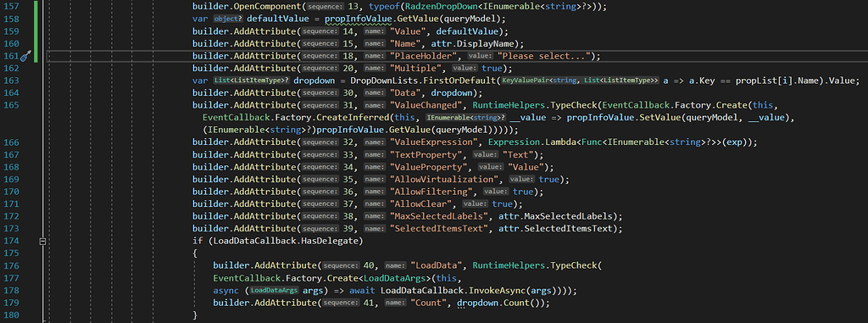Place cursor on "Please select..." text
868x323 pixels.
click(x=545, y=56)
